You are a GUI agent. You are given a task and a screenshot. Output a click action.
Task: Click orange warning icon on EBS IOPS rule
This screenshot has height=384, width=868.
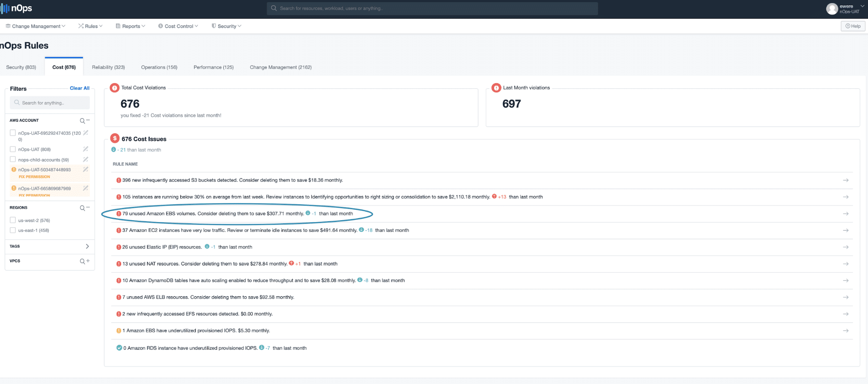tap(119, 331)
